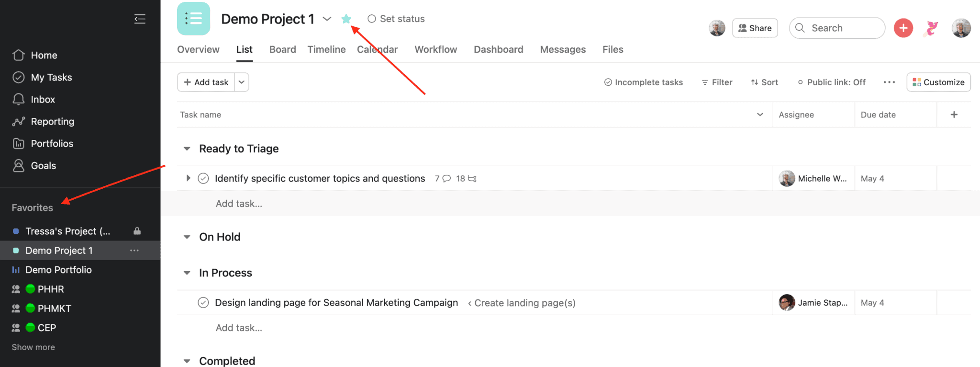Unfavorite the project via the star

click(x=346, y=19)
